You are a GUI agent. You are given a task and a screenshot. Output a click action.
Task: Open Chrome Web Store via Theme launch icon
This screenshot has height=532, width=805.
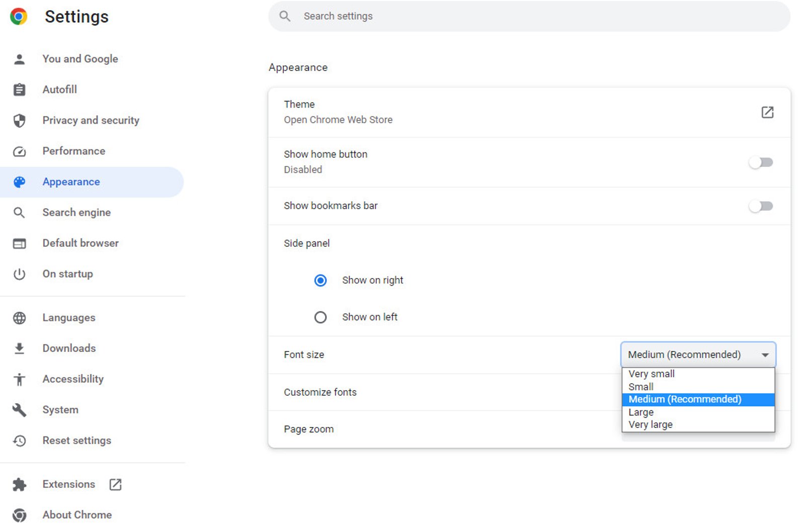click(767, 112)
